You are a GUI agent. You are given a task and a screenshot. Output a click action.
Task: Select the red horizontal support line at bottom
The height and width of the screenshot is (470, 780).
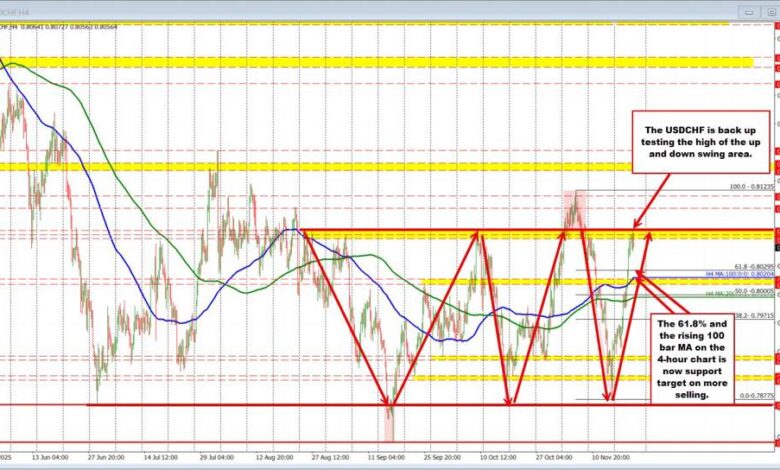(x=300, y=405)
